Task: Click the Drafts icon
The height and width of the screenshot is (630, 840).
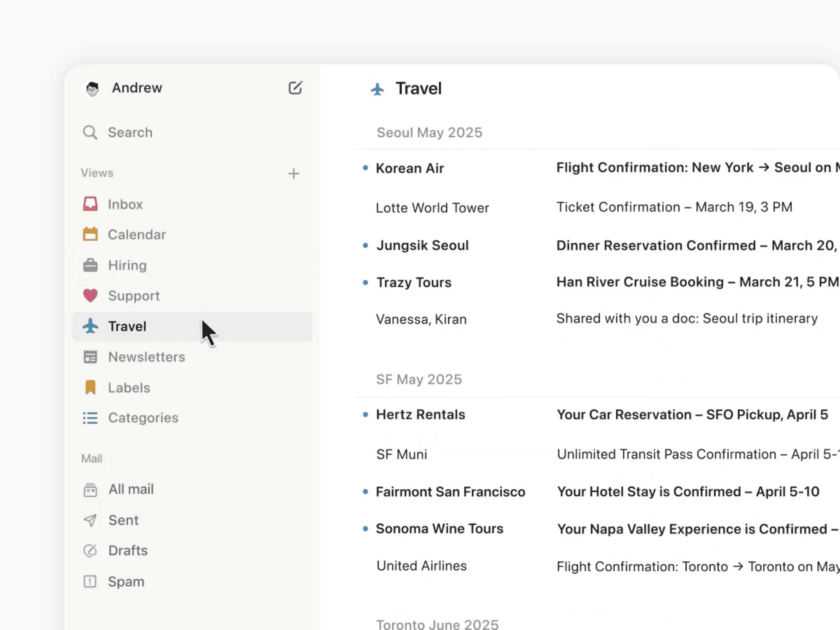Action: pyautogui.click(x=90, y=551)
